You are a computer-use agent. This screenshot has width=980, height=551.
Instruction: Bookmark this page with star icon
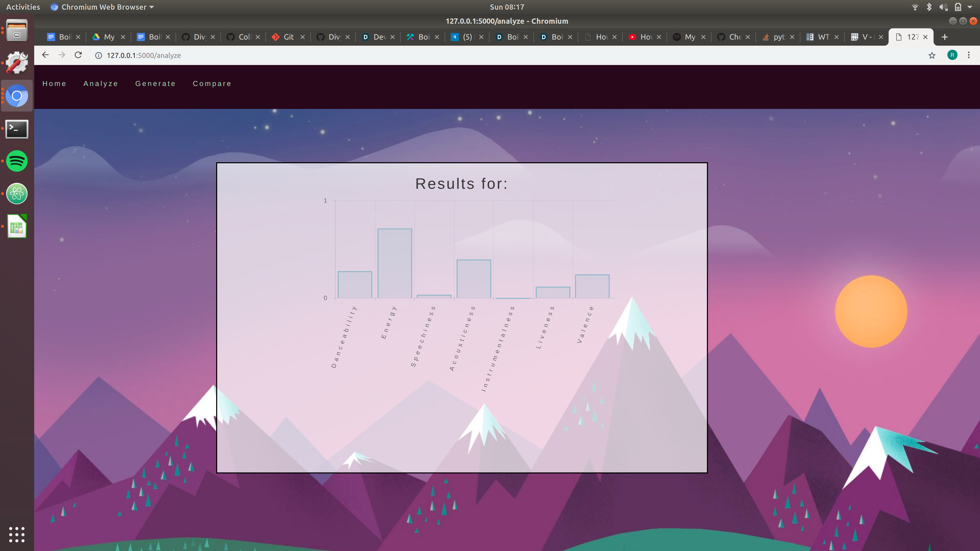(932, 56)
